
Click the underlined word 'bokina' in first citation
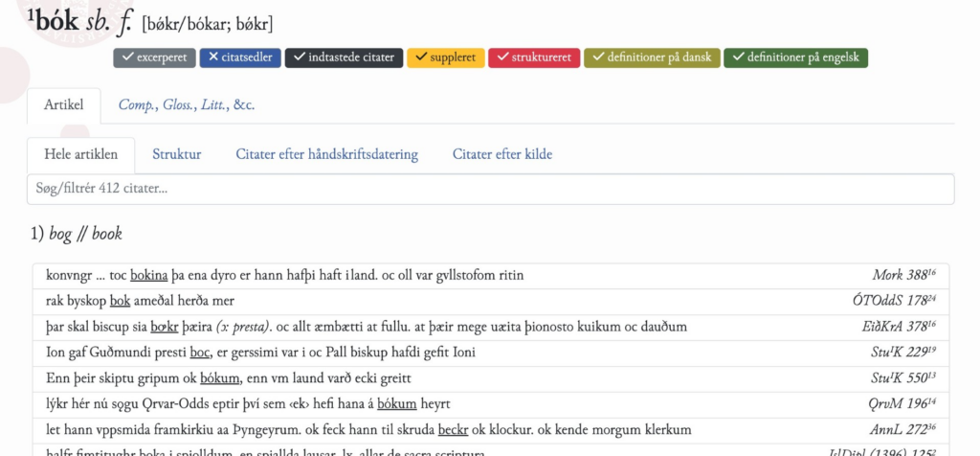pos(150,276)
